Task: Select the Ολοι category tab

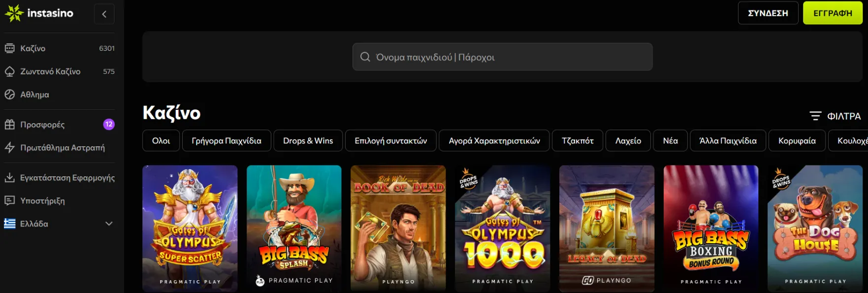Action: click(161, 141)
